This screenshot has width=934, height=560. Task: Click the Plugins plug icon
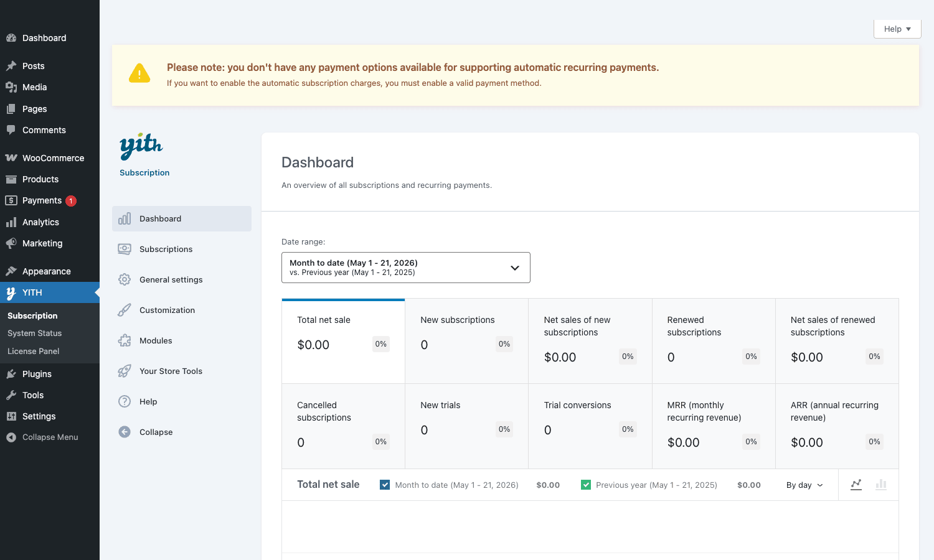coord(11,374)
